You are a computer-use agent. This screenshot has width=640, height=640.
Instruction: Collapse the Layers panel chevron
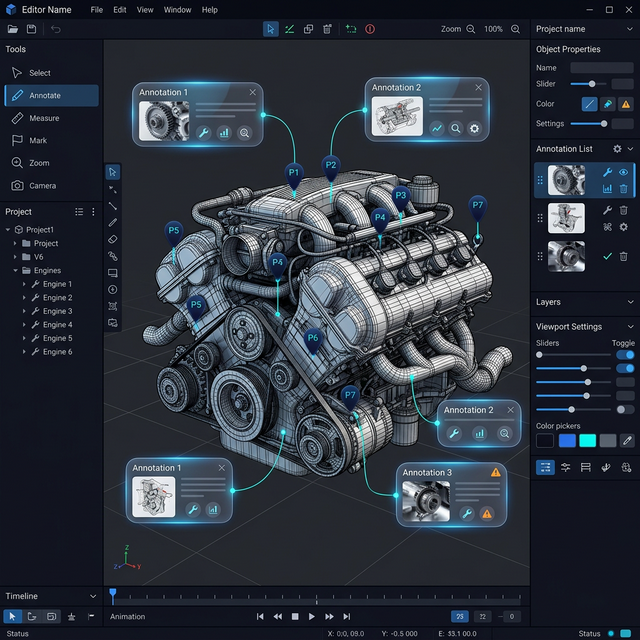tap(629, 302)
